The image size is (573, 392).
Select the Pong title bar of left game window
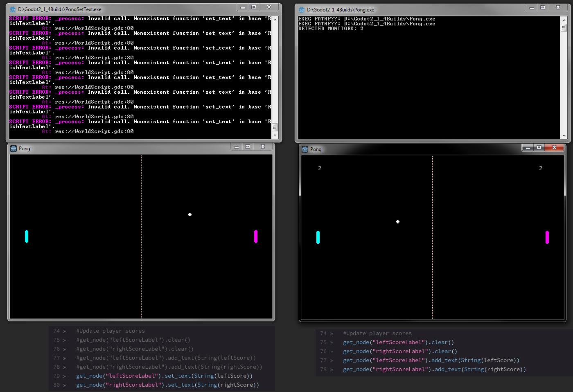click(x=123, y=148)
